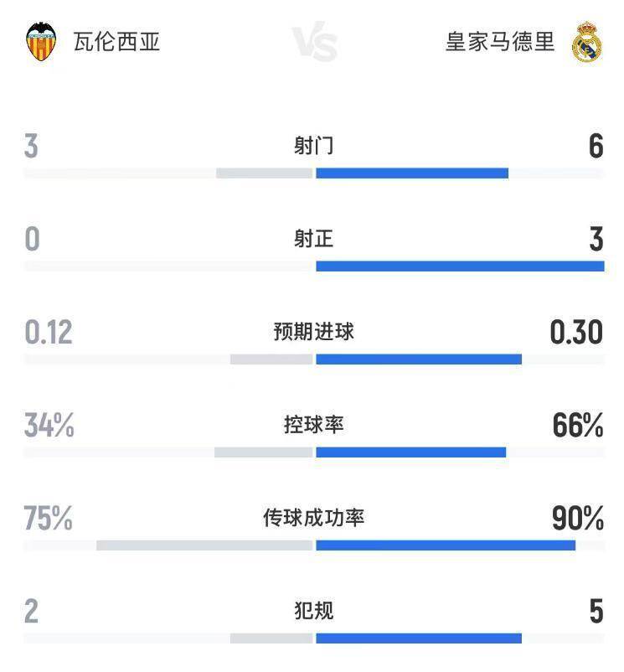Screen dimensions: 624x672
Task: Select the 射门 stat label
Action: coord(314,146)
